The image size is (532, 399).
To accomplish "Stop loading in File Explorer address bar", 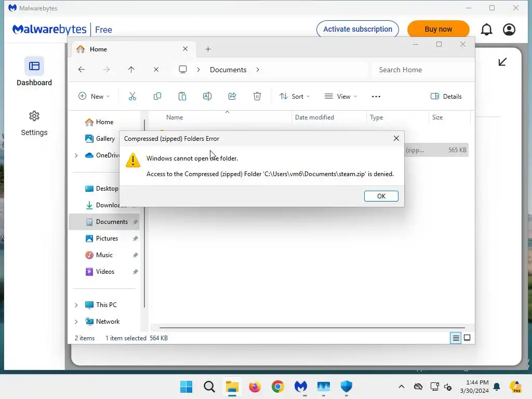I will click(x=156, y=70).
